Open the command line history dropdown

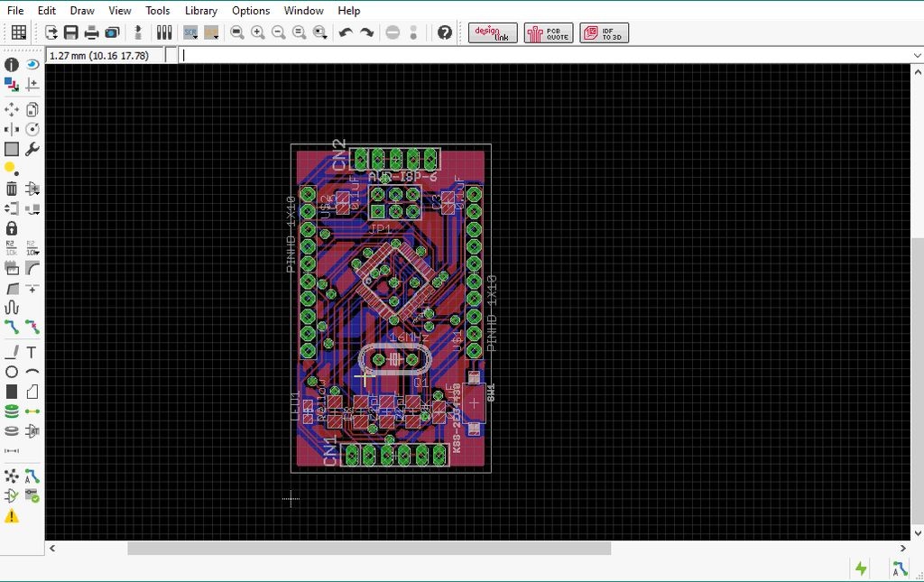click(915, 55)
